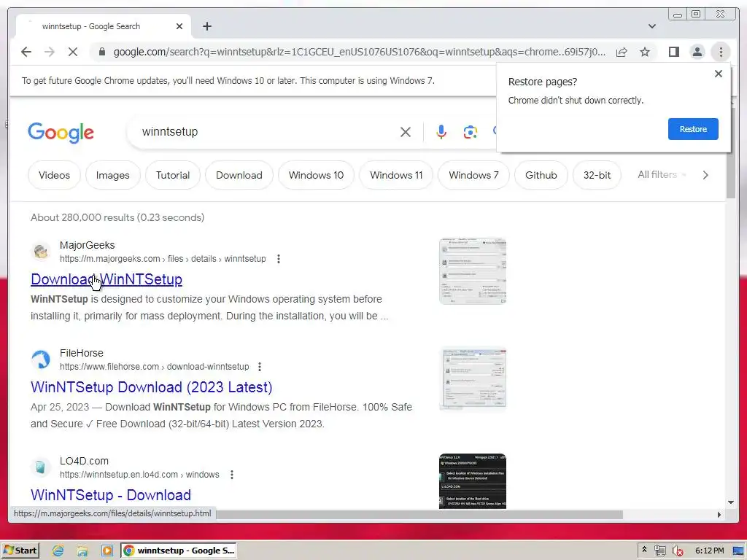This screenshot has width=747, height=560.
Task: Bookmark this page with the star icon
Action: [x=645, y=52]
